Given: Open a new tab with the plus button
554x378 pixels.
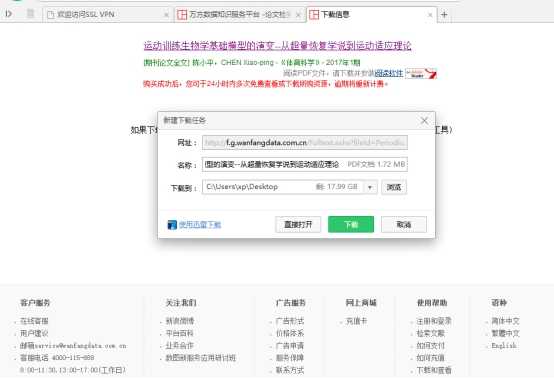Looking at the screenshot, I should [x=444, y=14].
